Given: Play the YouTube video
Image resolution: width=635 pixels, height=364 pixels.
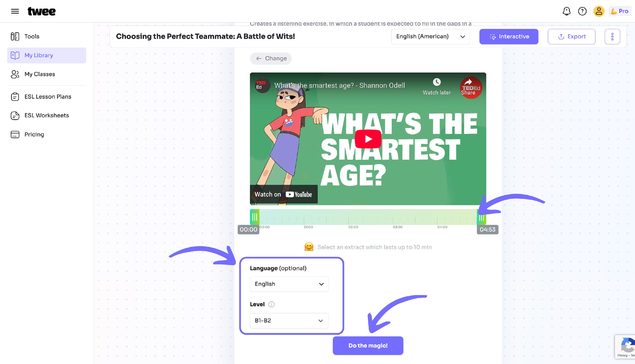Looking at the screenshot, I should pos(368,139).
